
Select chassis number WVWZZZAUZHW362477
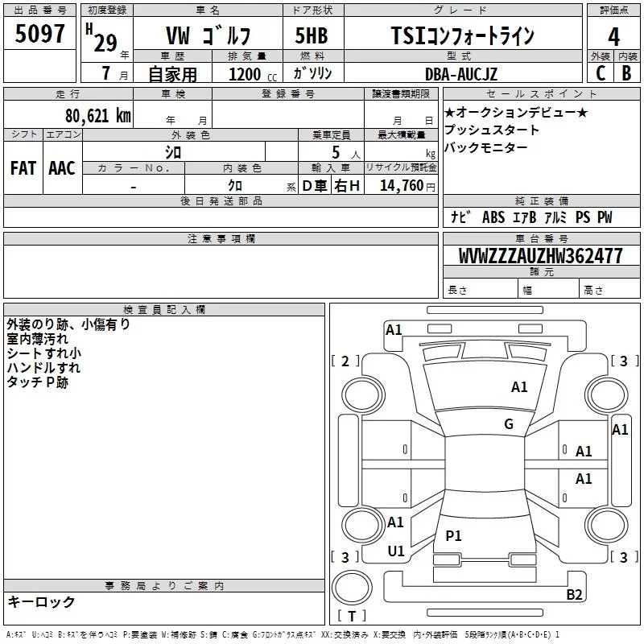(540, 256)
